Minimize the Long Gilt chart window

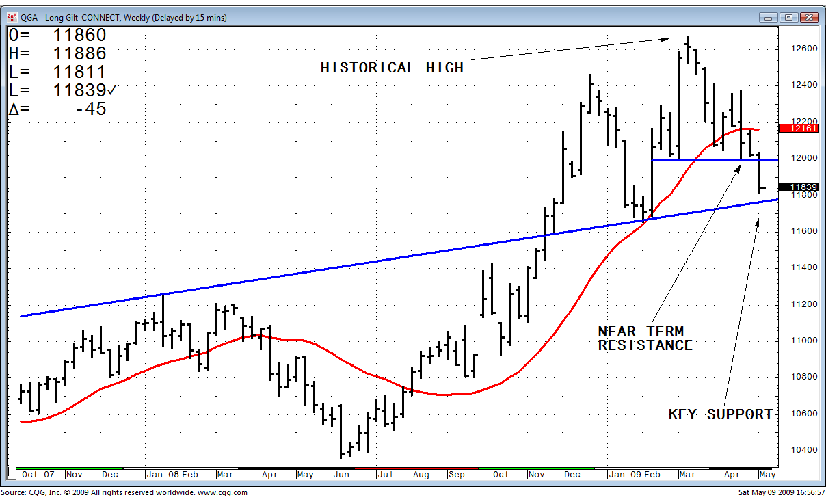(x=771, y=17)
